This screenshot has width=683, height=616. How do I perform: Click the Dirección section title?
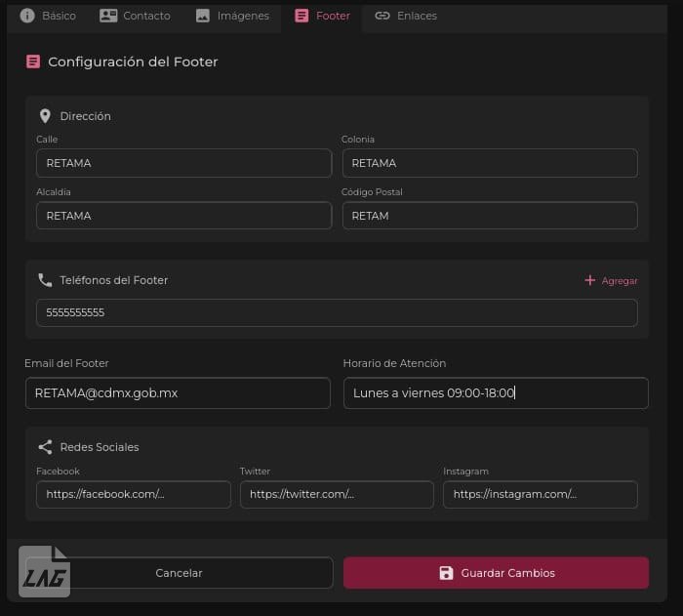(x=86, y=116)
